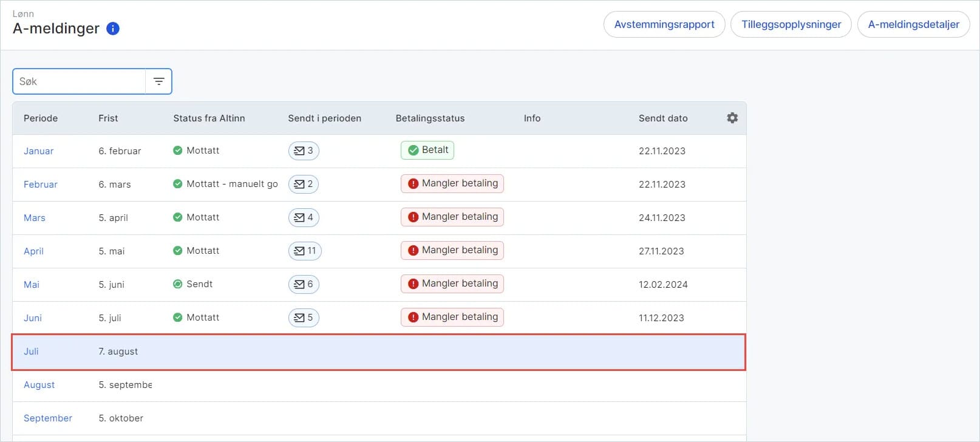The width and height of the screenshot is (980, 442).
Task: Open the Avstemmingsrapport button
Action: (664, 24)
